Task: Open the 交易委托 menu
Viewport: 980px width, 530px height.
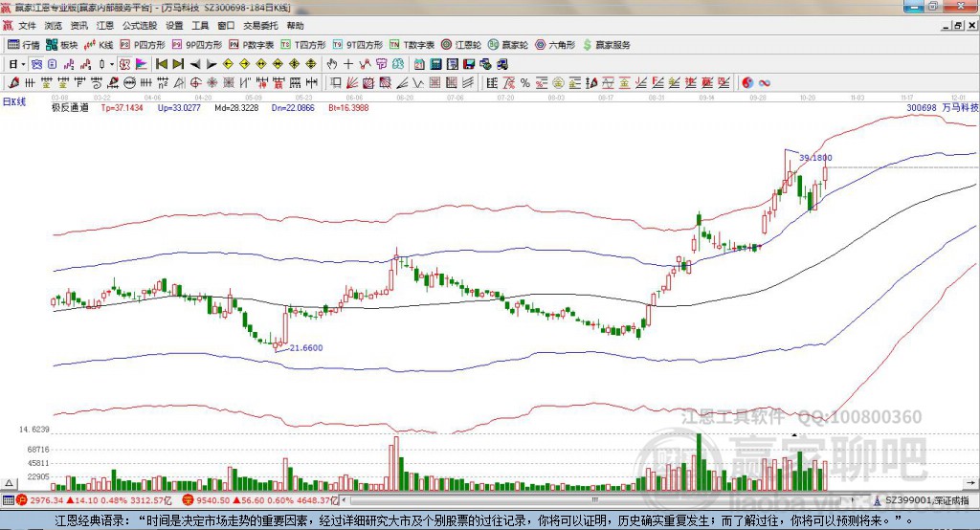Action: (x=260, y=26)
